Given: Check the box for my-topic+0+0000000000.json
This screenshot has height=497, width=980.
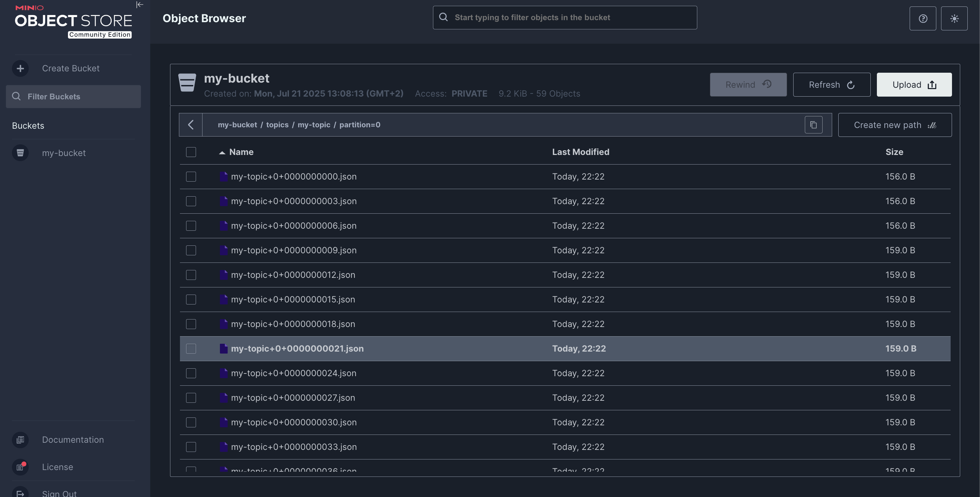Looking at the screenshot, I should pyautogui.click(x=191, y=176).
